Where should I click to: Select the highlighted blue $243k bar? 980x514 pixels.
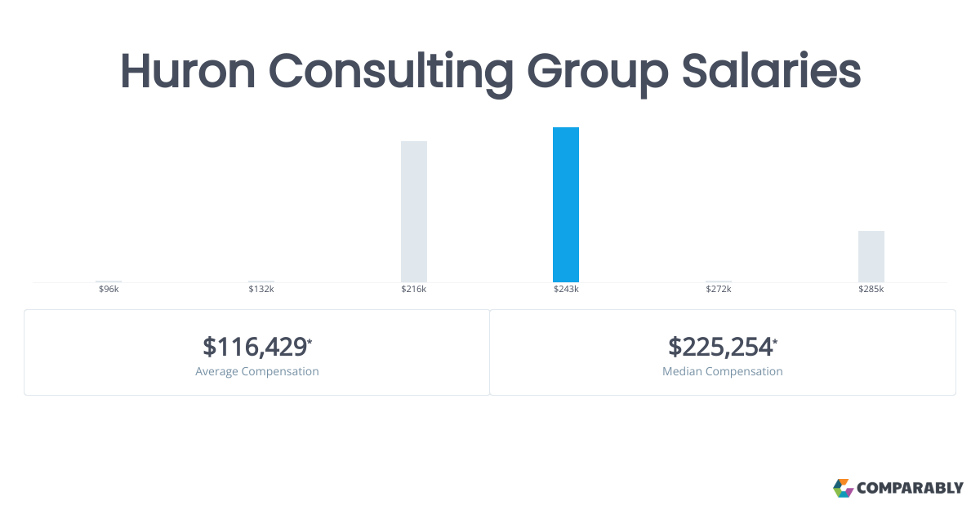point(566,205)
